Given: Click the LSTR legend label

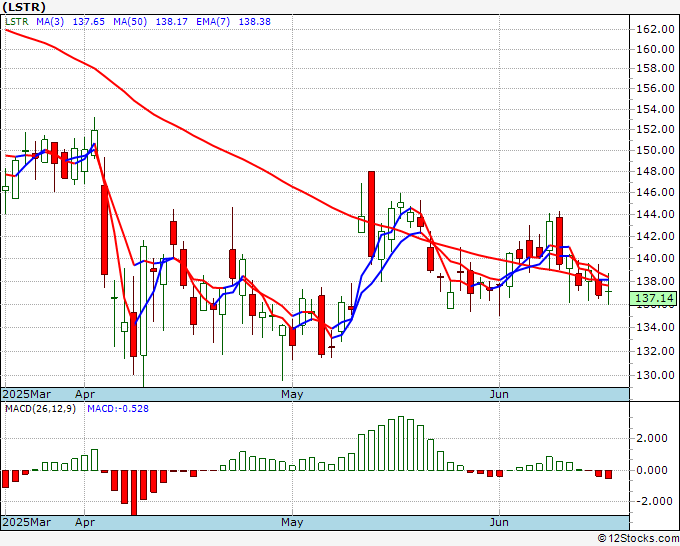Looking at the screenshot, I should [x=16, y=21].
